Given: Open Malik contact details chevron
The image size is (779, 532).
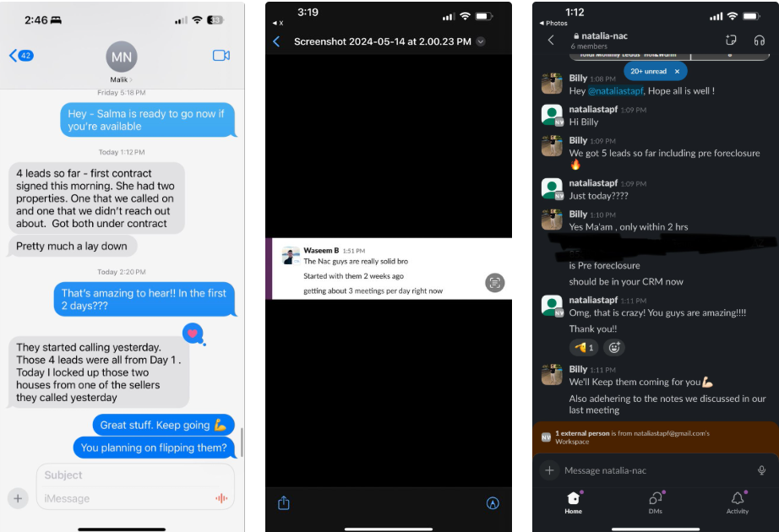Looking at the screenshot, I should tap(131, 80).
